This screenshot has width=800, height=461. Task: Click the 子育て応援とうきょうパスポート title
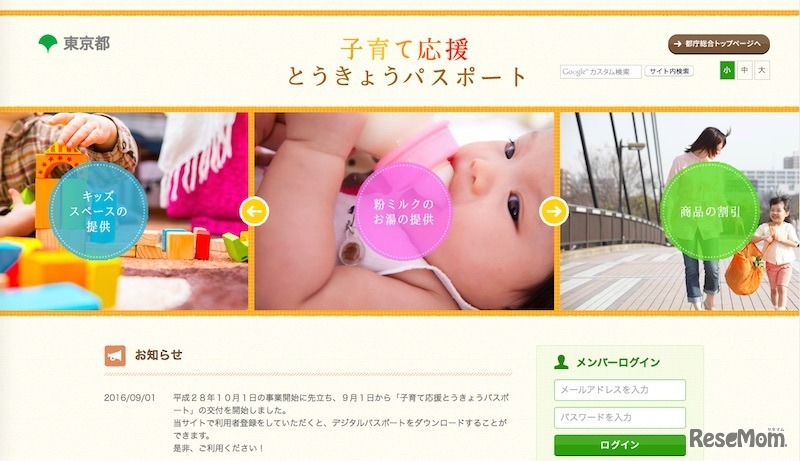coord(406,63)
